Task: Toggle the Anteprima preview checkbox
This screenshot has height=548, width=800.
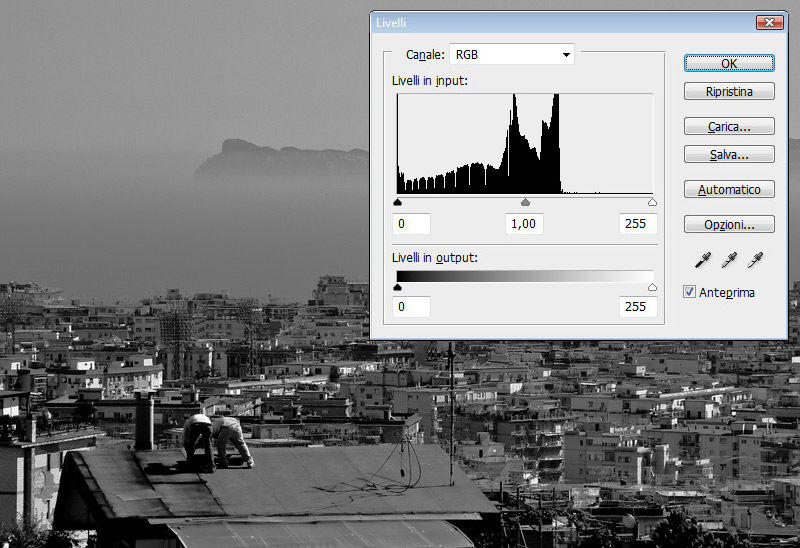Action: coord(690,292)
